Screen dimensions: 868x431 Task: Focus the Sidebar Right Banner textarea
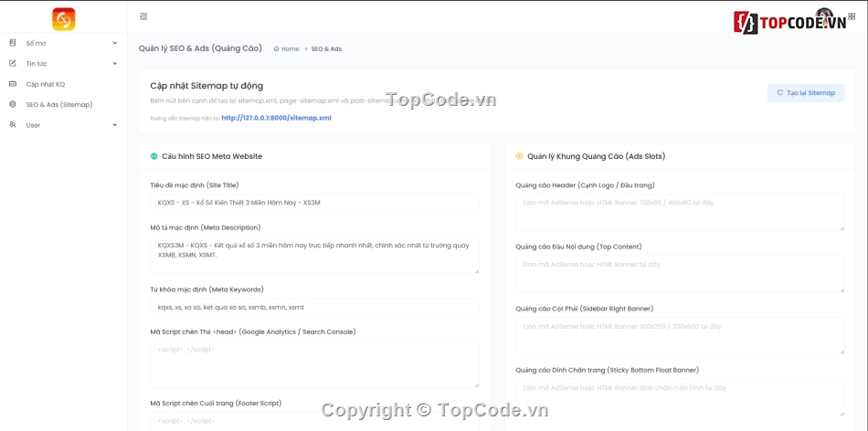[680, 335]
